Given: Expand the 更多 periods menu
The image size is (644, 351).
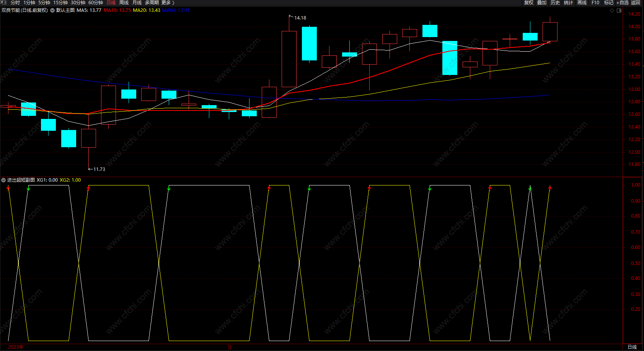Looking at the screenshot, I should click(x=168, y=3).
